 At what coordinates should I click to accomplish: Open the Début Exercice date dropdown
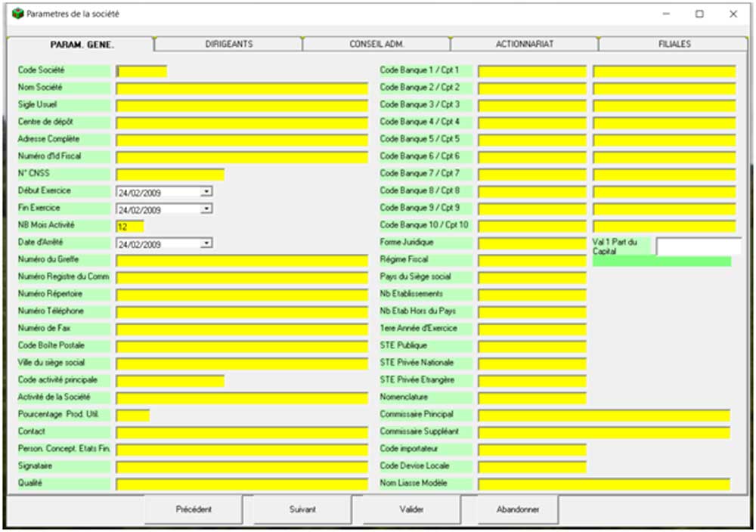206,192
